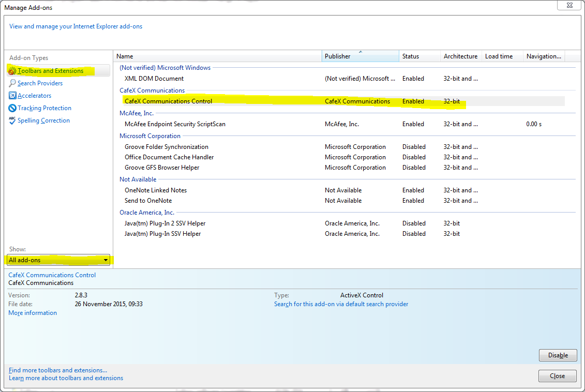This screenshot has width=585, height=392.
Task: Click Enabled status of CafeX Communications Control
Action: (413, 101)
